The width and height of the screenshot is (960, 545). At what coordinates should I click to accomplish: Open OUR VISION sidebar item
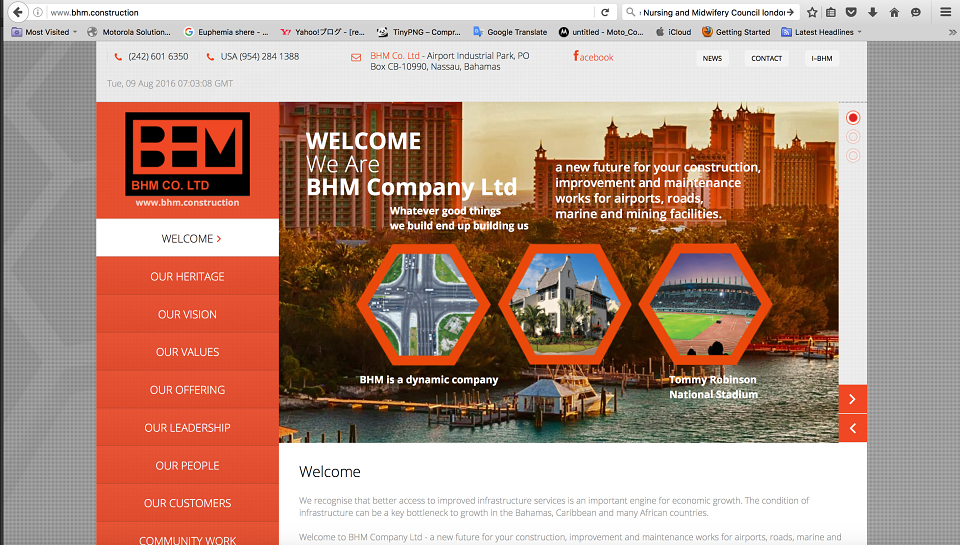pos(187,314)
